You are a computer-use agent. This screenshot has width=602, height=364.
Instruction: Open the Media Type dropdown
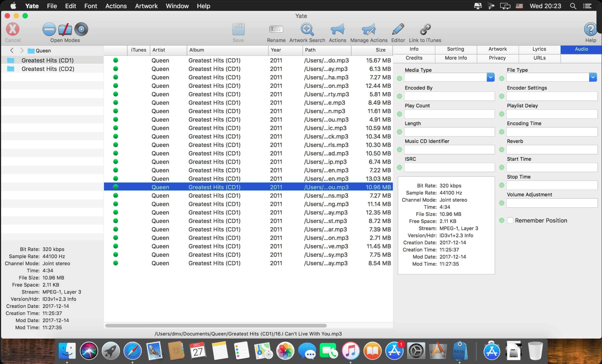491,77
